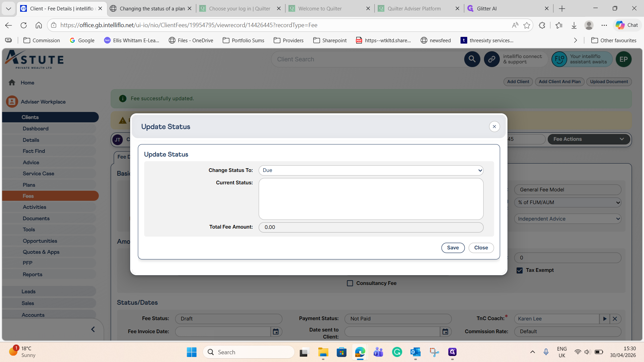Collapse the left sidebar with chevron
The height and width of the screenshot is (362, 644).
(x=93, y=329)
